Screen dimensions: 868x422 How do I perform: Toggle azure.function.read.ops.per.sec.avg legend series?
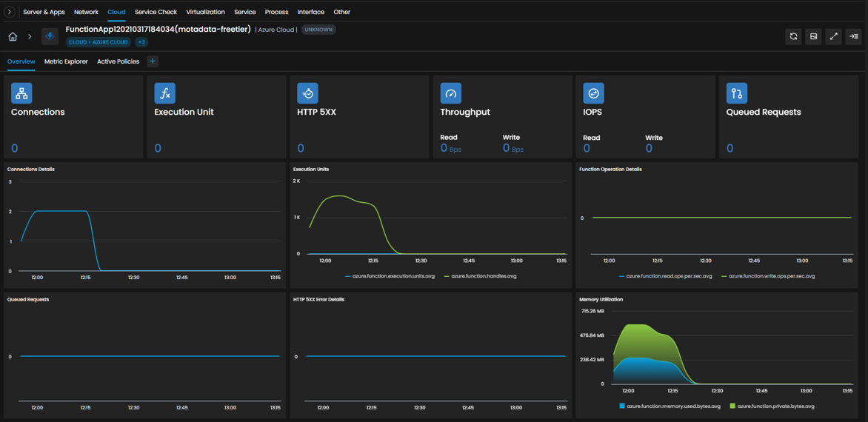pos(665,275)
